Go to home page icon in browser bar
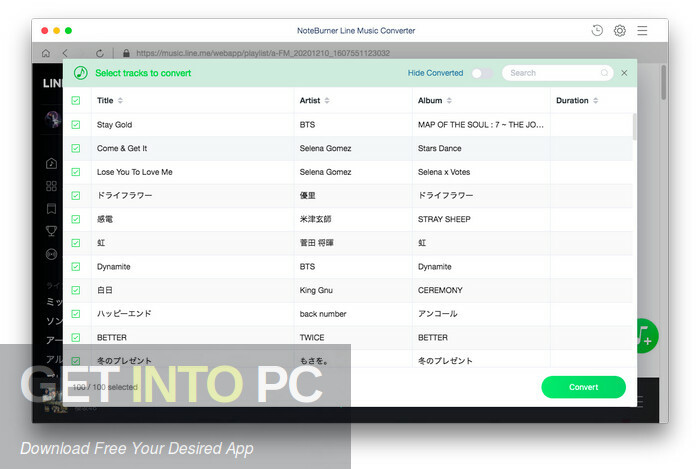 pos(46,53)
